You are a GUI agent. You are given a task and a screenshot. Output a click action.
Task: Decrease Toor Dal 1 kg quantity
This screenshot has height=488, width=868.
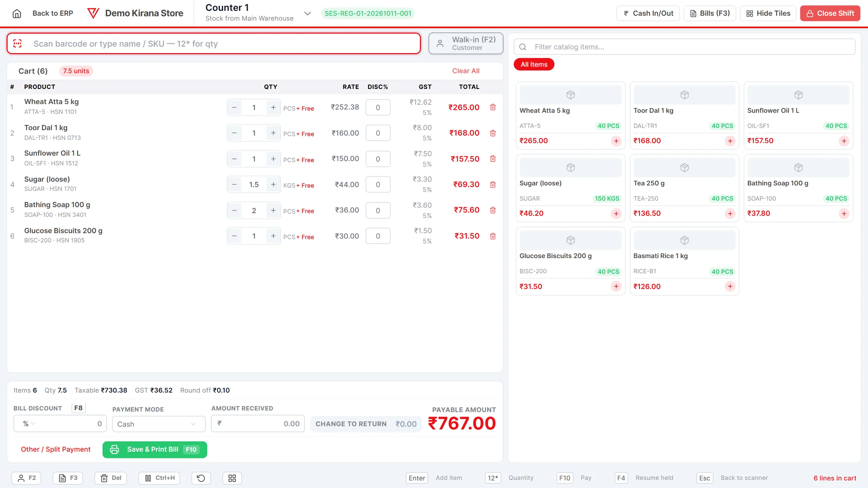point(234,133)
